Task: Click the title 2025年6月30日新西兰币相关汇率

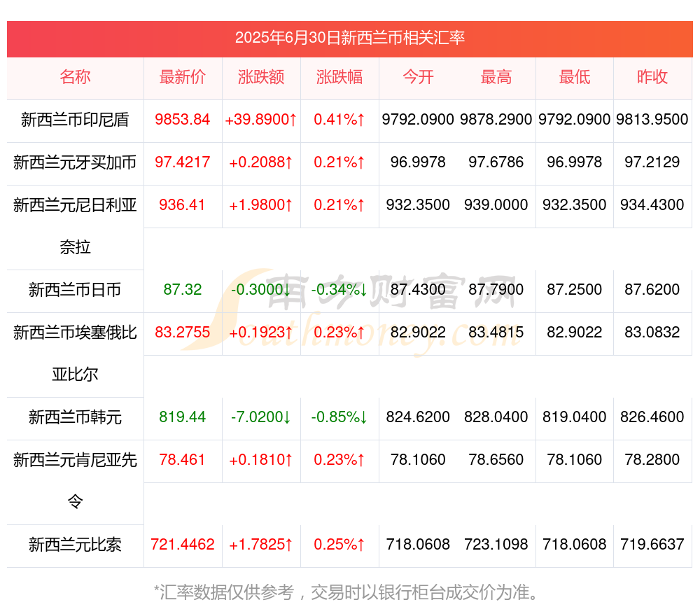Action: (x=350, y=38)
